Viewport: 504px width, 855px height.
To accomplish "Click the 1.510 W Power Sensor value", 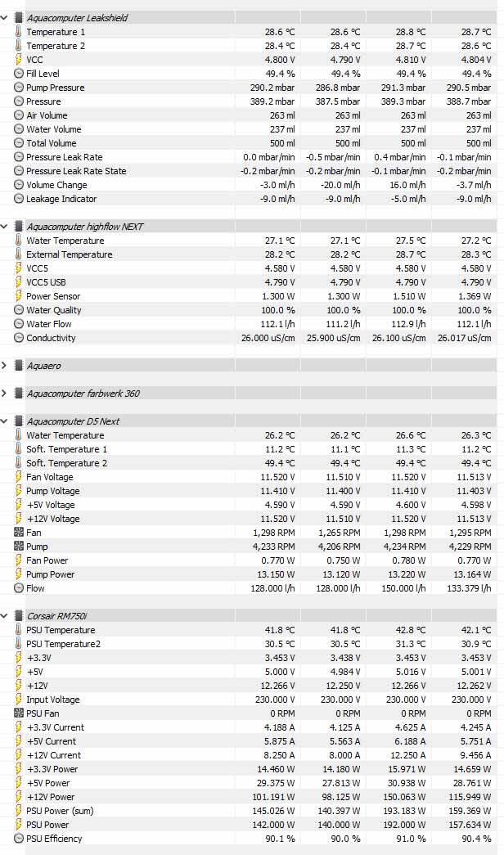I will [x=409, y=296].
